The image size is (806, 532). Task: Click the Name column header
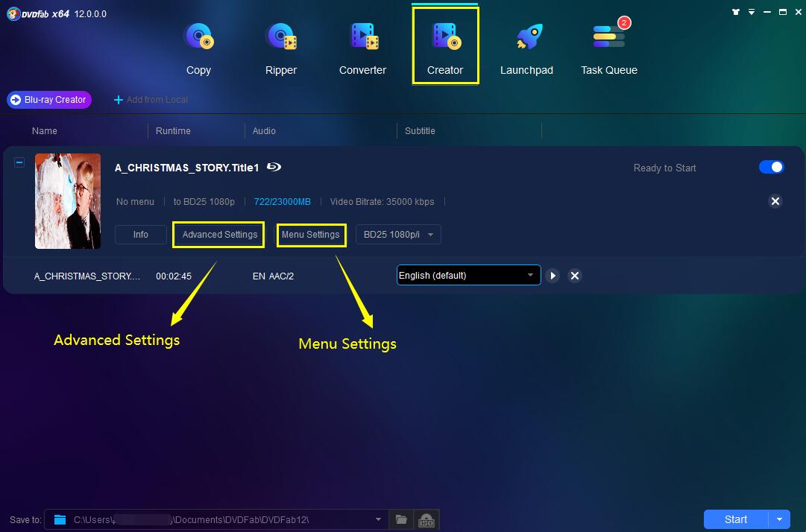[x=44, y=131]
